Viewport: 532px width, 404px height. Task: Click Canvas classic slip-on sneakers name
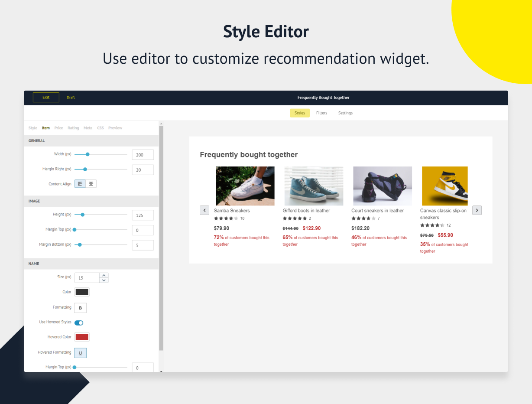[443, 214]
